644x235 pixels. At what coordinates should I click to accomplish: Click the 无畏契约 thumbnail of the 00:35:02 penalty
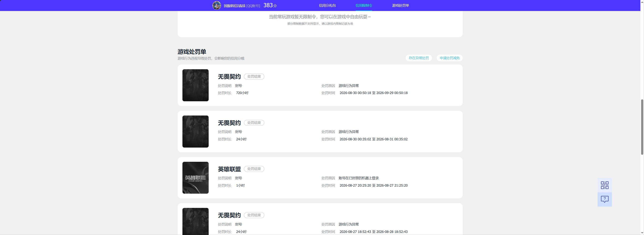click(195, 131)
